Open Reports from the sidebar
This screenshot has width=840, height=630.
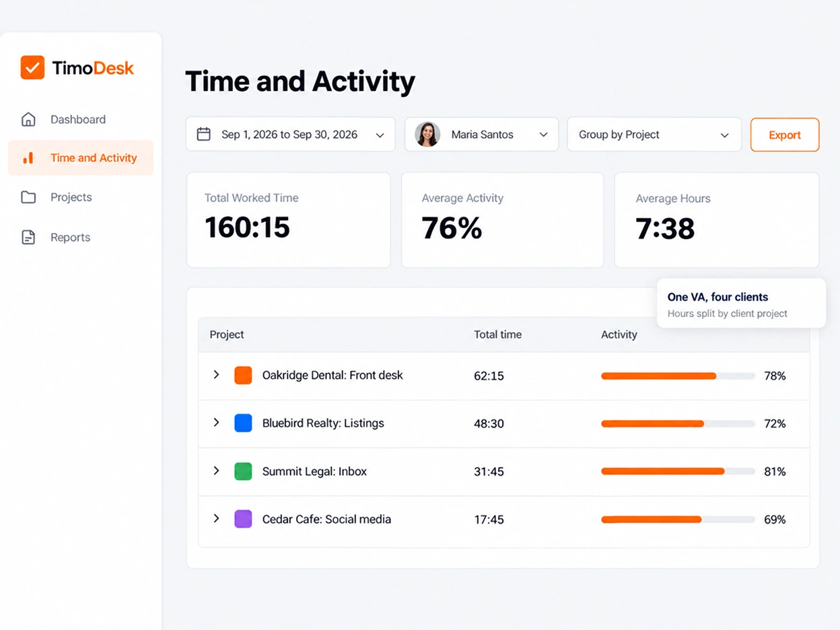pos(81,237)
